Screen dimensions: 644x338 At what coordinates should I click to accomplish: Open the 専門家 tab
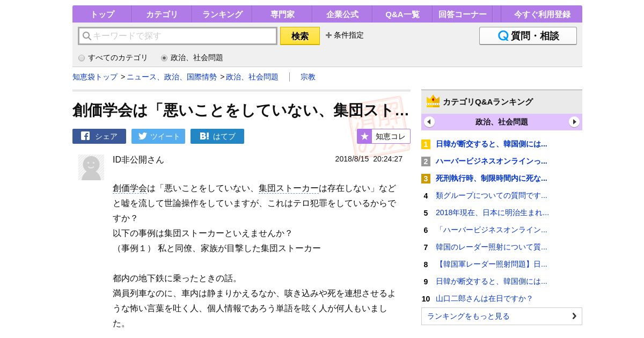pyautogui.click(x=282, y=14)
